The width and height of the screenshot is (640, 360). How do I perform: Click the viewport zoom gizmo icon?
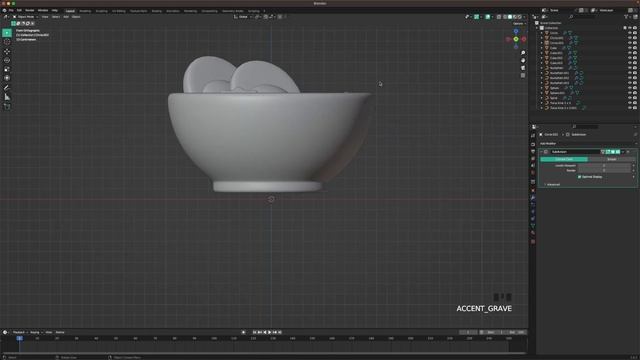click(x=523, y=53)
